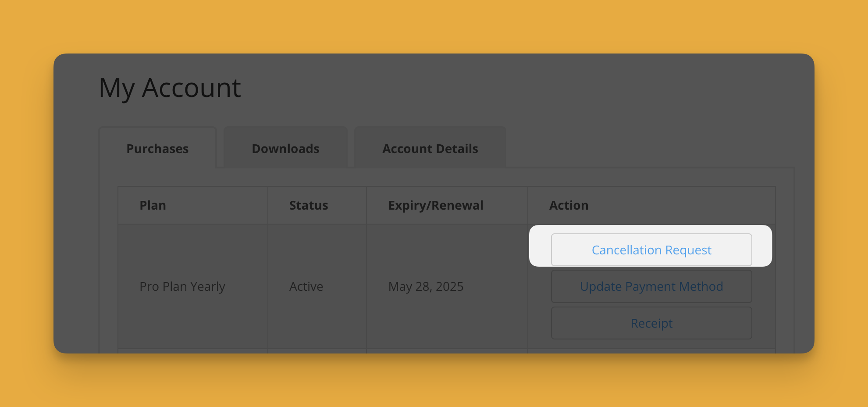Select the Purchases tab
The height and width of the screenshot is (407, 868).
point(157,149)
